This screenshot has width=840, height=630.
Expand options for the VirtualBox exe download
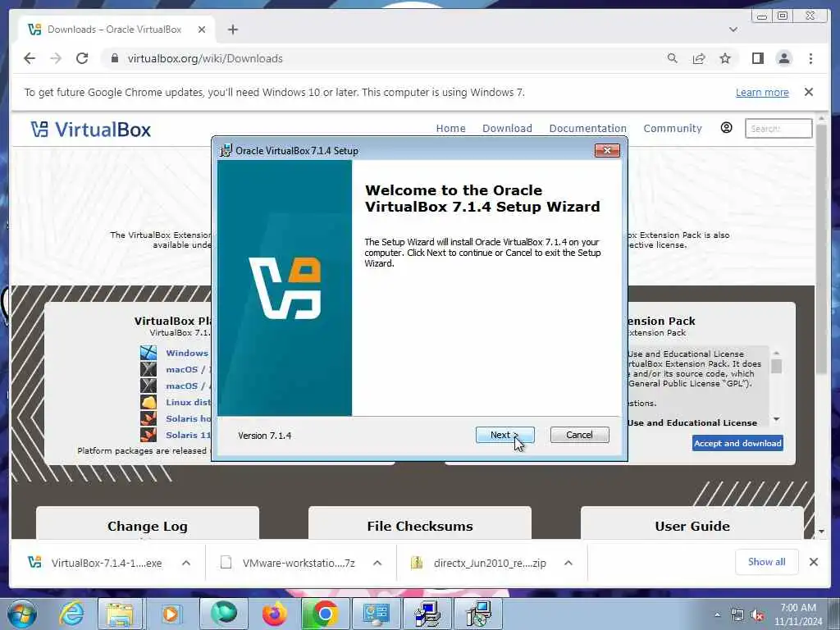186,563
